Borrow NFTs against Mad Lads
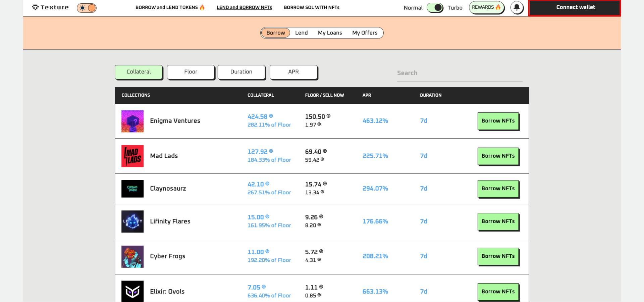 tap(498, 156)
